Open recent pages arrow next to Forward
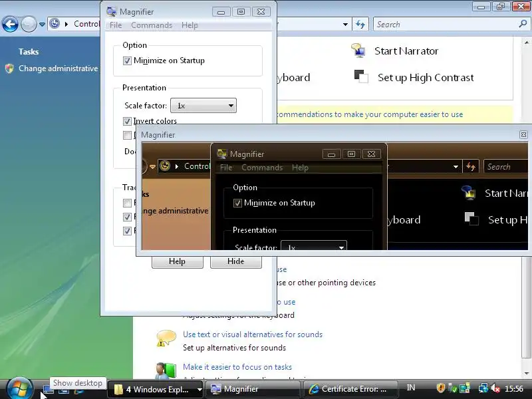The height and width of the screenshot is (399, 532). click(x=42, y=24)
